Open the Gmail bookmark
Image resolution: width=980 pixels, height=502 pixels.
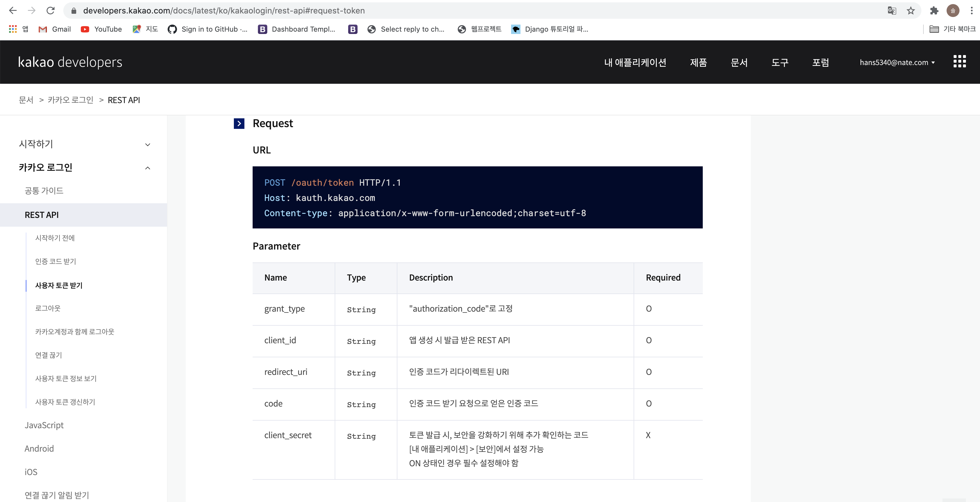click(x=55, y=29)
